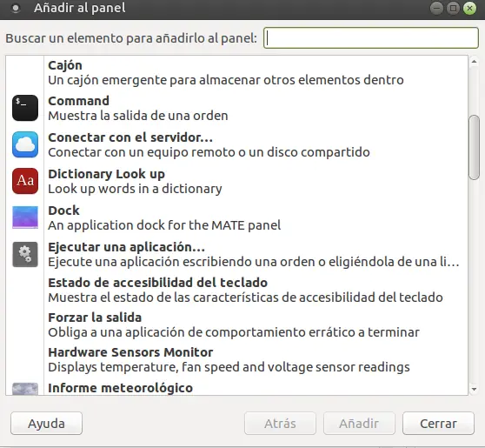
Task: Click 'Muestra la salida de una orden' description
Action: pos(138,116)
